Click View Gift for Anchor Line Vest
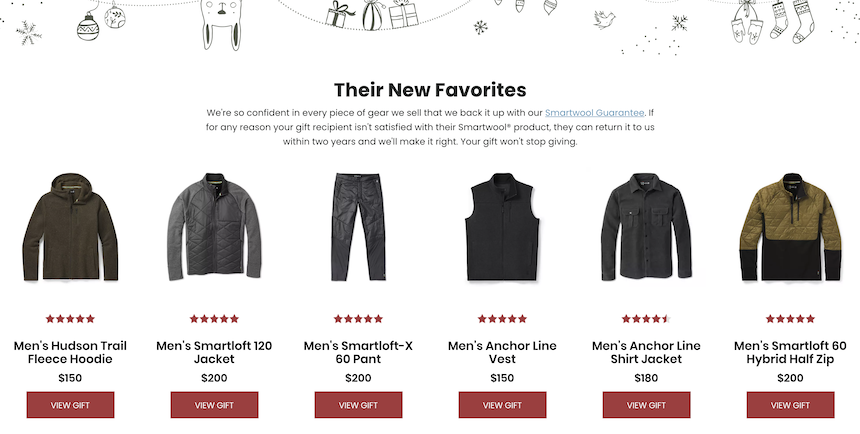 tap(502, 405)
